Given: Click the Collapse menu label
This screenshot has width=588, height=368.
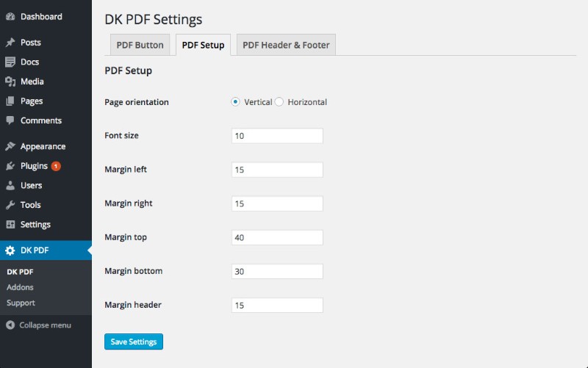Looking at the screenshot, I should [45, 325].
